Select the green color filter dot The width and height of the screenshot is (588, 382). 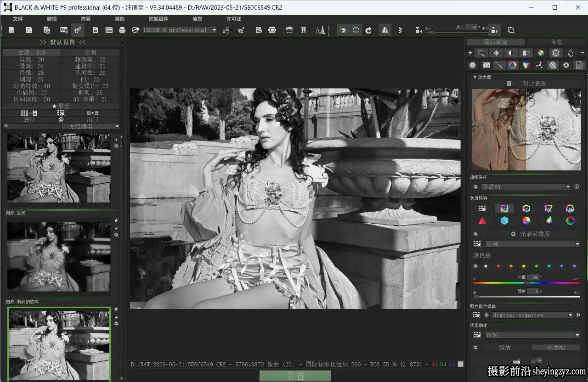(x=536, y=266)
